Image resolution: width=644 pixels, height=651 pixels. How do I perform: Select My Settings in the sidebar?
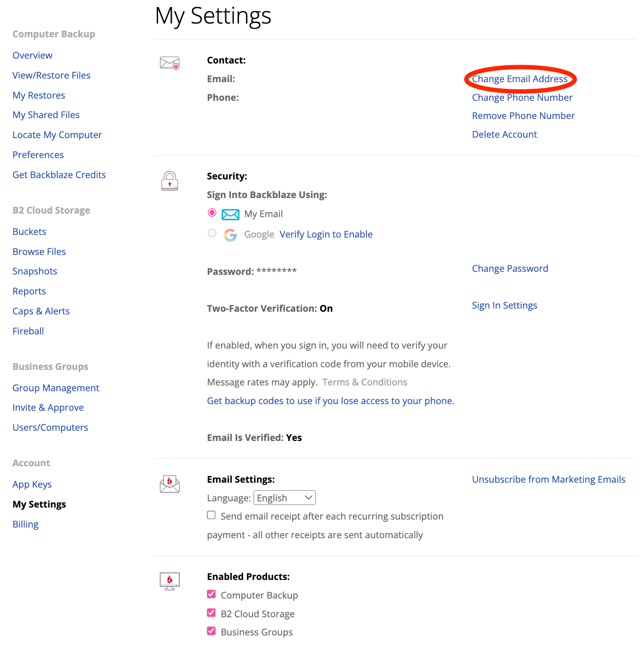point(40,504)
